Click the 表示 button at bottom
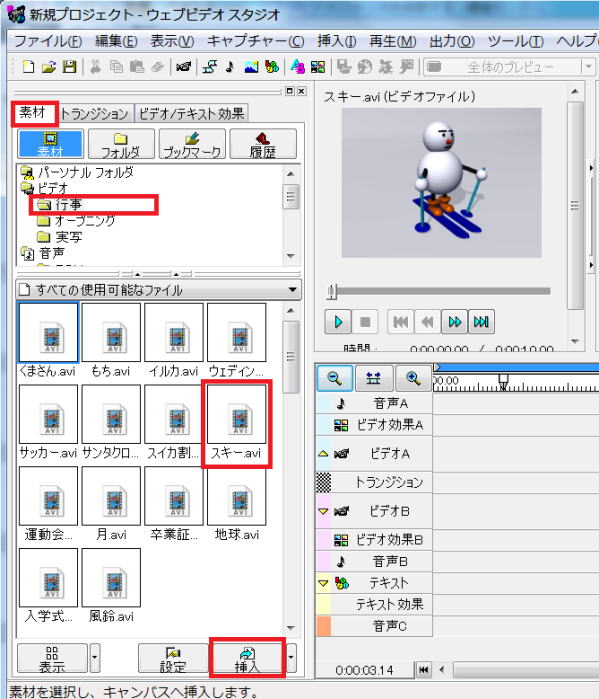Screen dimensions: 599x699 pos(52,658)
